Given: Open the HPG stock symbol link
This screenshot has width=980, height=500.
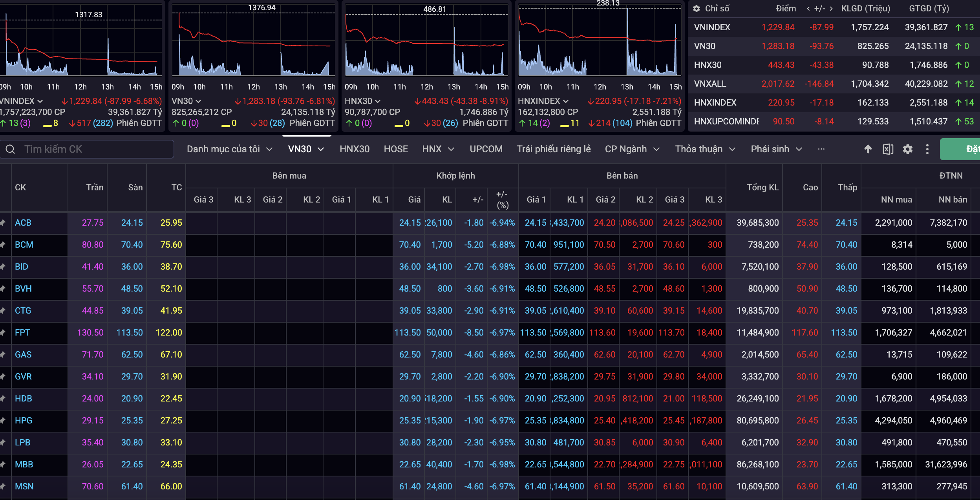Looking at the screenshot, I should coord(24,420).
